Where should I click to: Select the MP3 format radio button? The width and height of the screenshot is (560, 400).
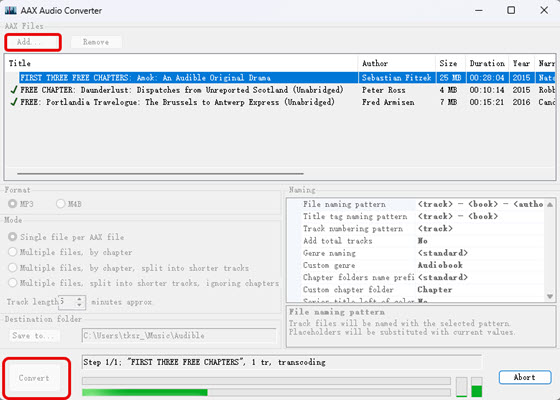(12, 204)
